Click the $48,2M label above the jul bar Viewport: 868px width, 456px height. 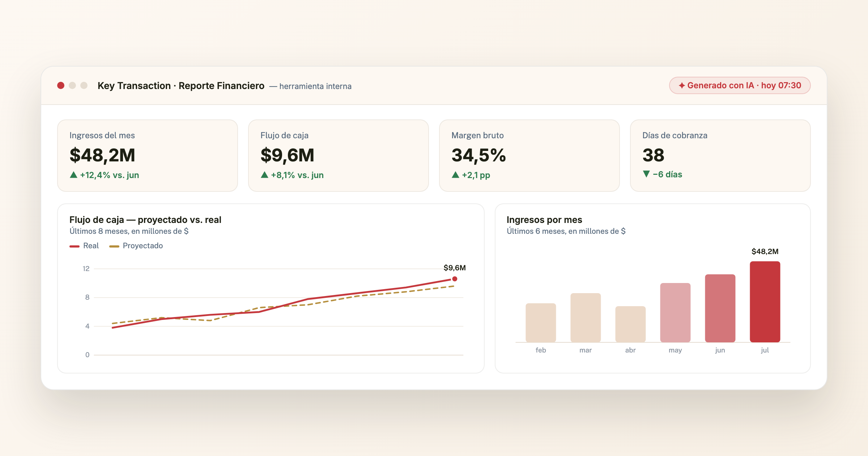pyautogui.click(x=765, y=252)
